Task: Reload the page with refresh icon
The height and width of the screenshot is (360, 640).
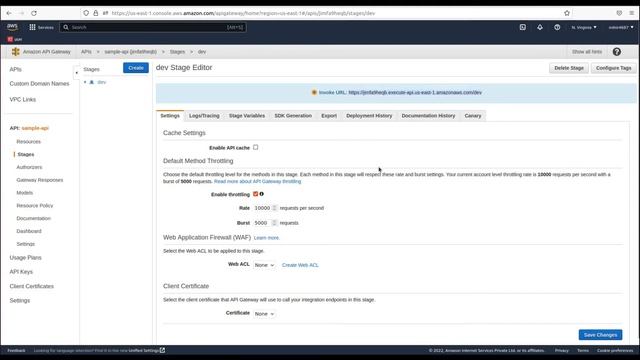Action: (34, 13)
